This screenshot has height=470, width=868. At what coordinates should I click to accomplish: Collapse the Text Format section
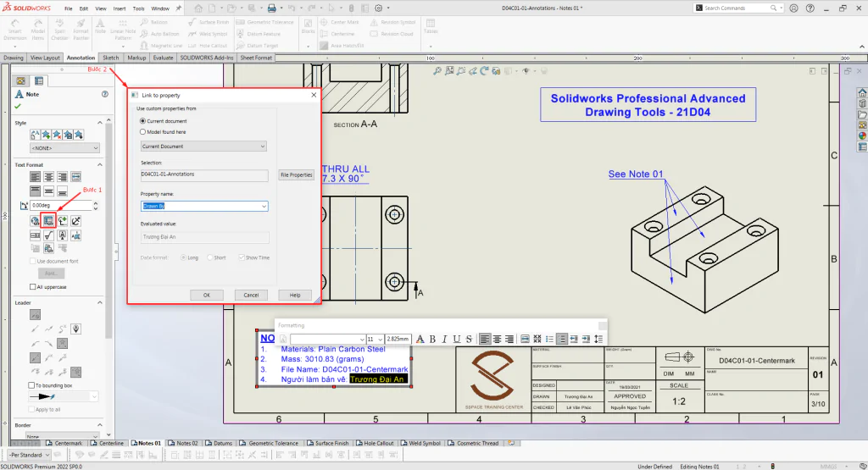[x=100, y=165]
